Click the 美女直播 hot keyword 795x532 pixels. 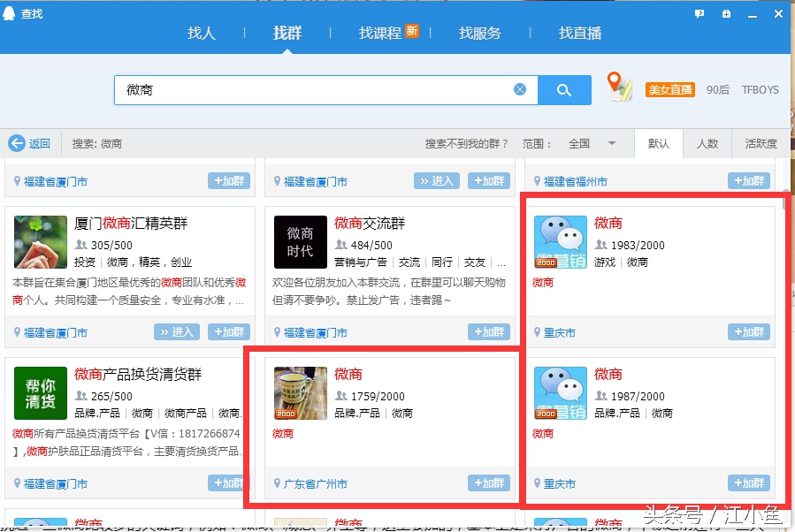tap(669, 88)
